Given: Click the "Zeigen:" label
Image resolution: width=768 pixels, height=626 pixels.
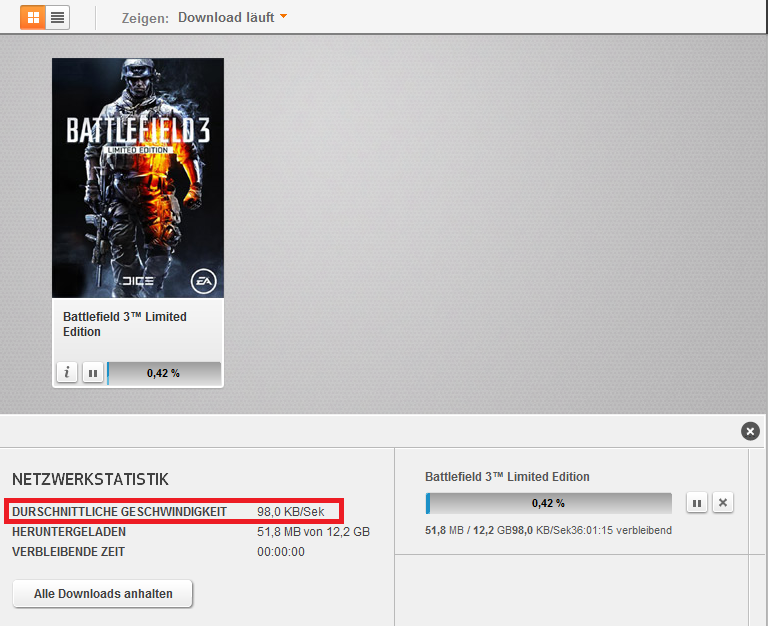Looking at the screenshot, I should [145, 18].
